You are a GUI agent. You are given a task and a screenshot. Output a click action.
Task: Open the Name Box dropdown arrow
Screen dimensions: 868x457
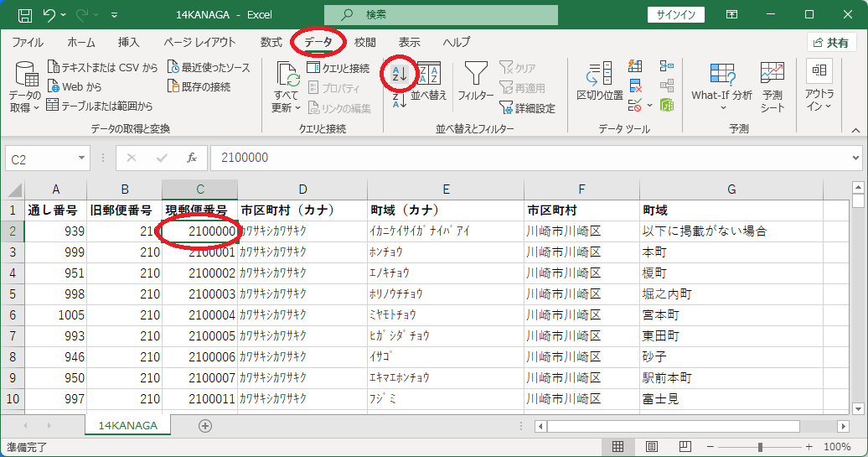pyautogui.click(x=81, y=158)
